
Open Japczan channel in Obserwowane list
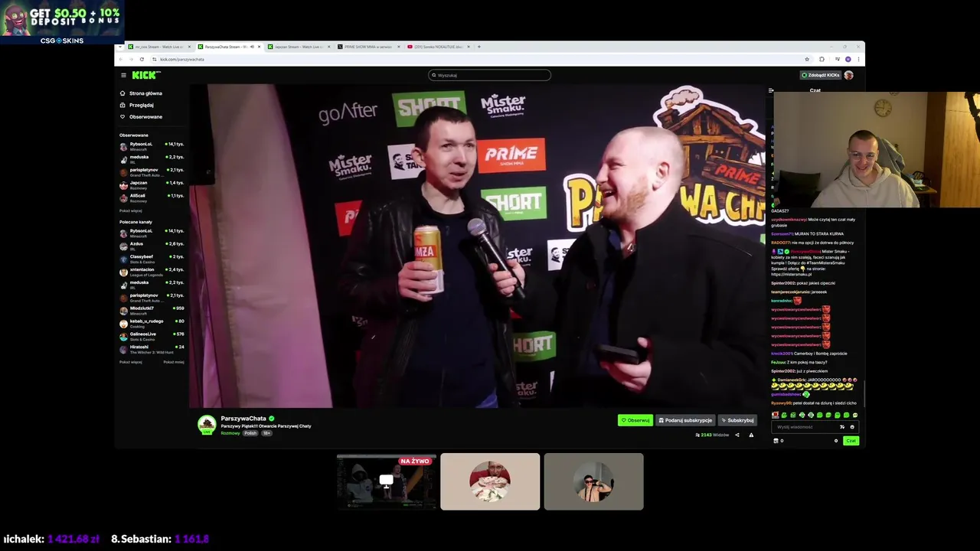pyautogui.click(x=152, y=184)
